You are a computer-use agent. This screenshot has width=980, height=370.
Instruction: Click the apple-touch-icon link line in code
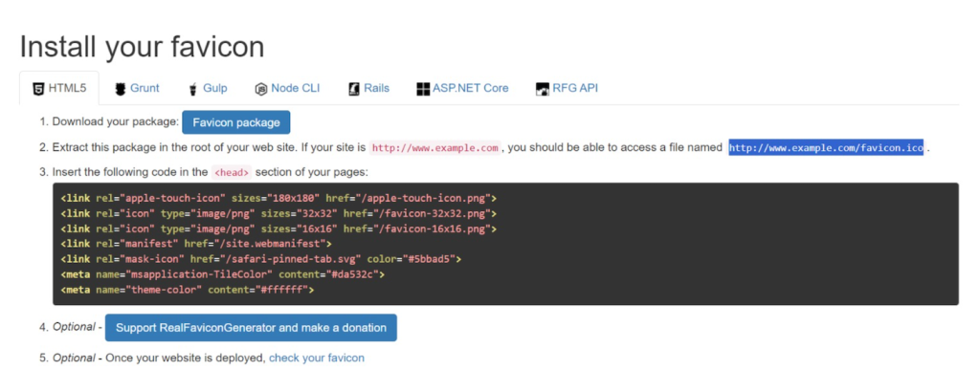pyautogui.click(x=278, y=199)
